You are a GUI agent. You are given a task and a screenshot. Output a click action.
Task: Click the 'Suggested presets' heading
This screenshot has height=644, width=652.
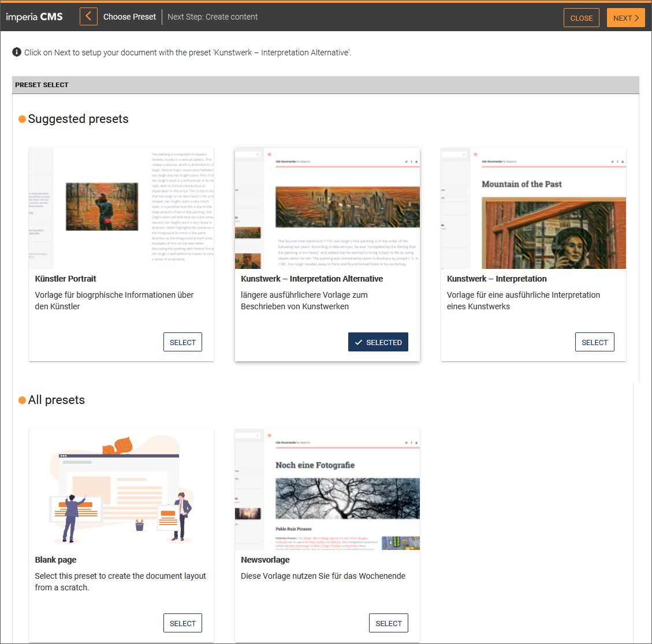[78, 119]
